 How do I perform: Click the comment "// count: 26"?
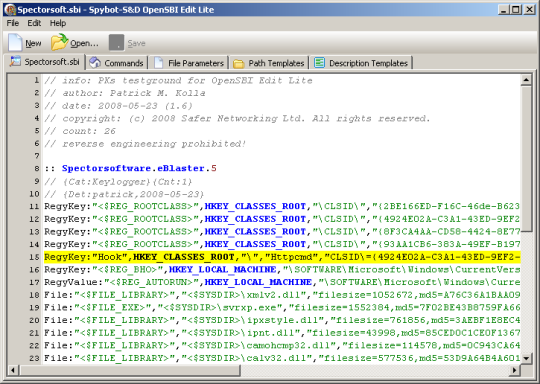[x=80, y=131]
